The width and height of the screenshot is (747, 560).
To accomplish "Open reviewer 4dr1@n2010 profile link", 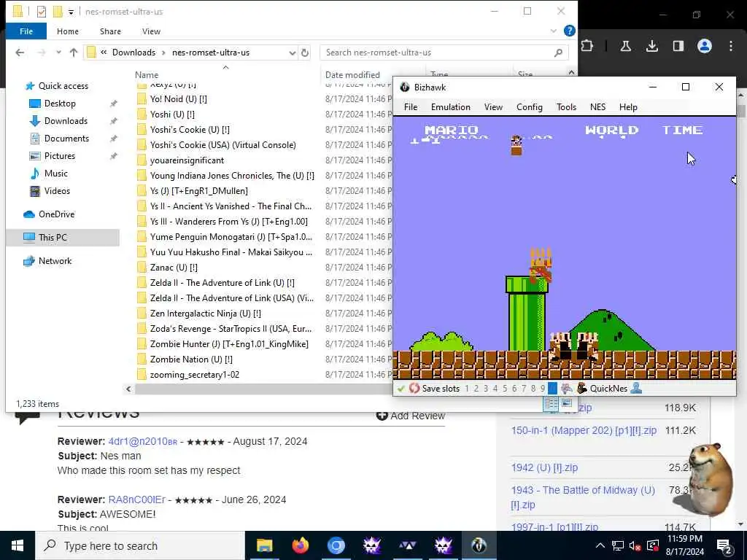I will tap(142, 441).
